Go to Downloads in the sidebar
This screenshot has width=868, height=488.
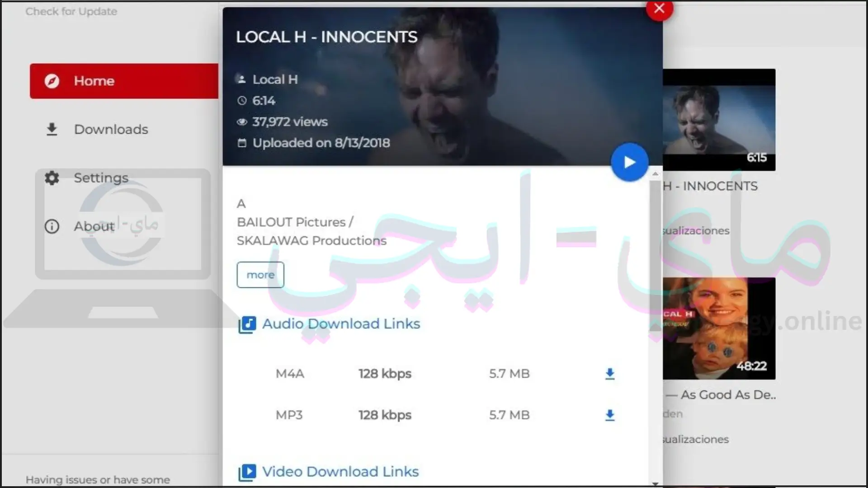pyautogui.click(x=111, y=129)
